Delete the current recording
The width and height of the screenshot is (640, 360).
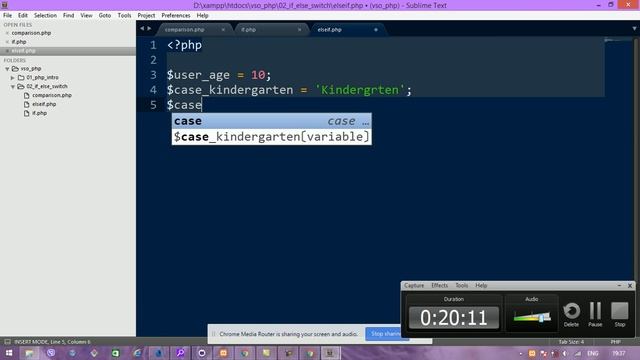(571, 314)
